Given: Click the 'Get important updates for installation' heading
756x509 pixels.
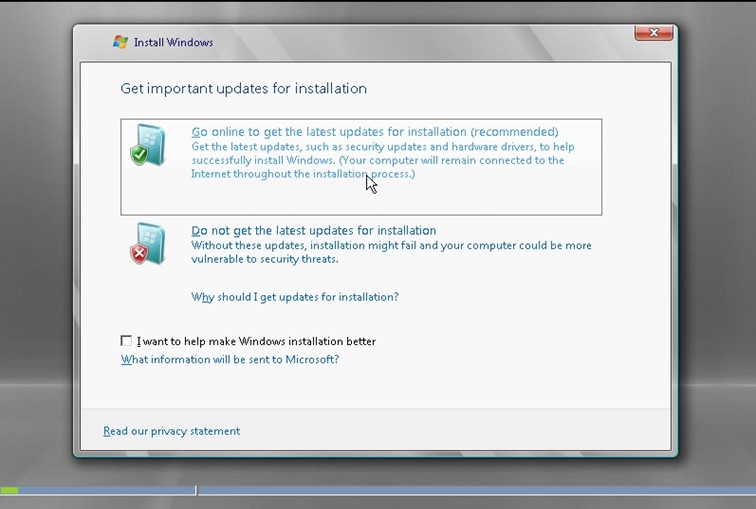Looking at the screenshot, I should point(243,88).
